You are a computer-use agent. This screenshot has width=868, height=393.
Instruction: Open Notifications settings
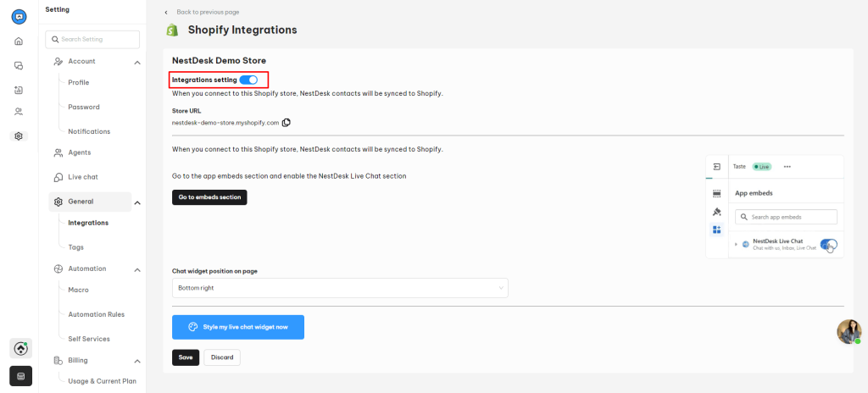point(89,132)
